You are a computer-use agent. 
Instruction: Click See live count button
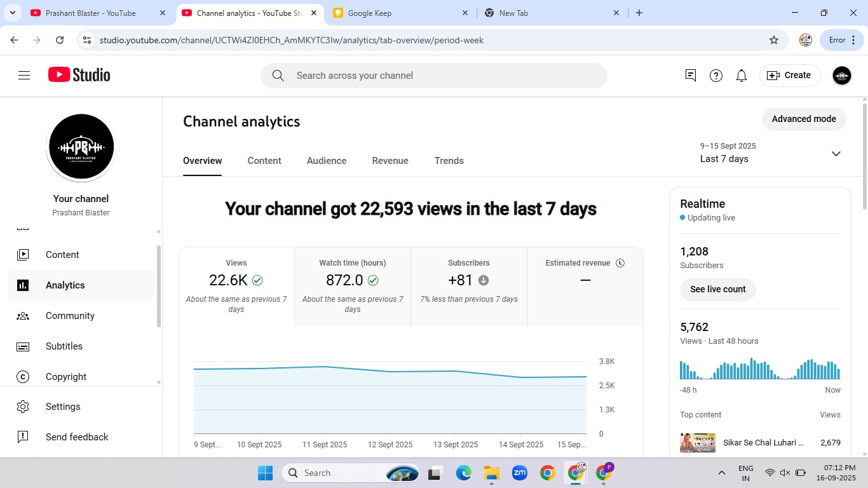tap(717, 289)
